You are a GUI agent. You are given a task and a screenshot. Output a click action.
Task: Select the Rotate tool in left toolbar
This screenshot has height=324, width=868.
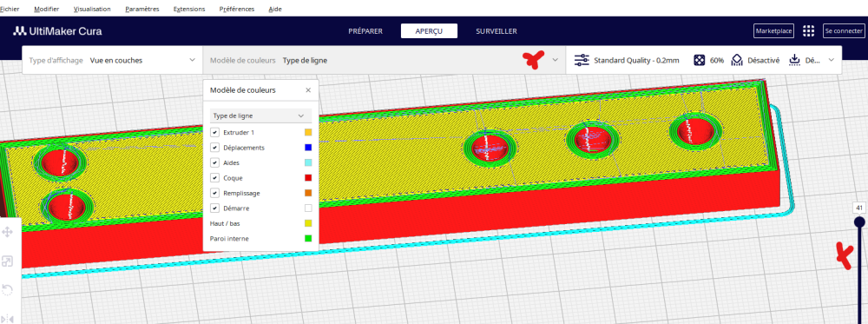tap(7, 289)
